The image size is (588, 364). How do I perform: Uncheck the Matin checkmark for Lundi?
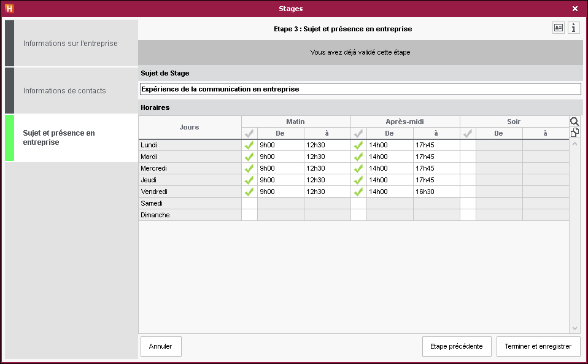click(249, 145)
